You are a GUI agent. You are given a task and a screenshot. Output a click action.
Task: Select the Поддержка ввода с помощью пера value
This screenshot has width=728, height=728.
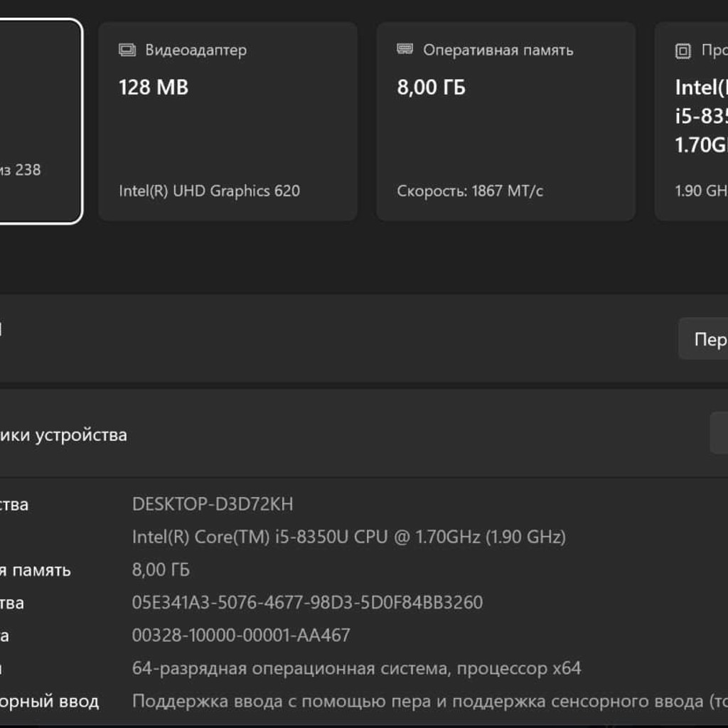(x=430, y=702)
